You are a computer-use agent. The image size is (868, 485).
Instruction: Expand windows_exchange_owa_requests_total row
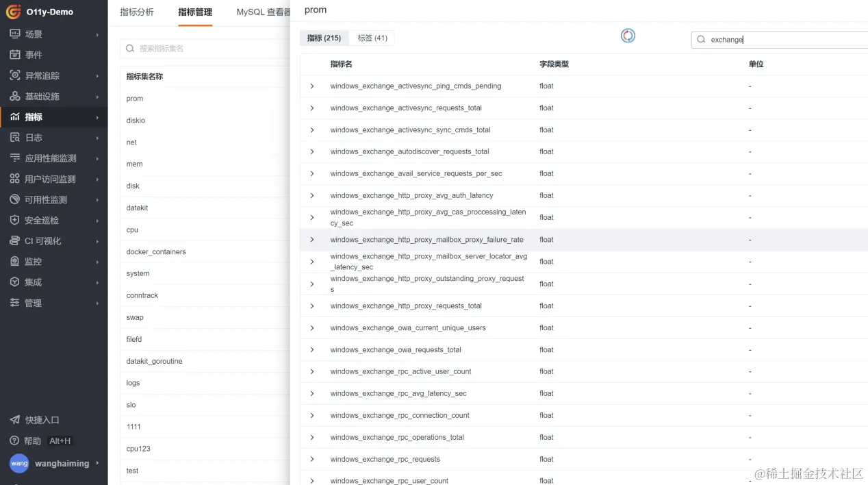[x=312, y=350]
